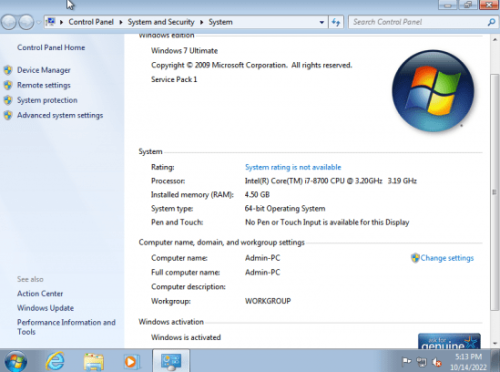Click the Control Panel taskbar icon

[171, 361]
